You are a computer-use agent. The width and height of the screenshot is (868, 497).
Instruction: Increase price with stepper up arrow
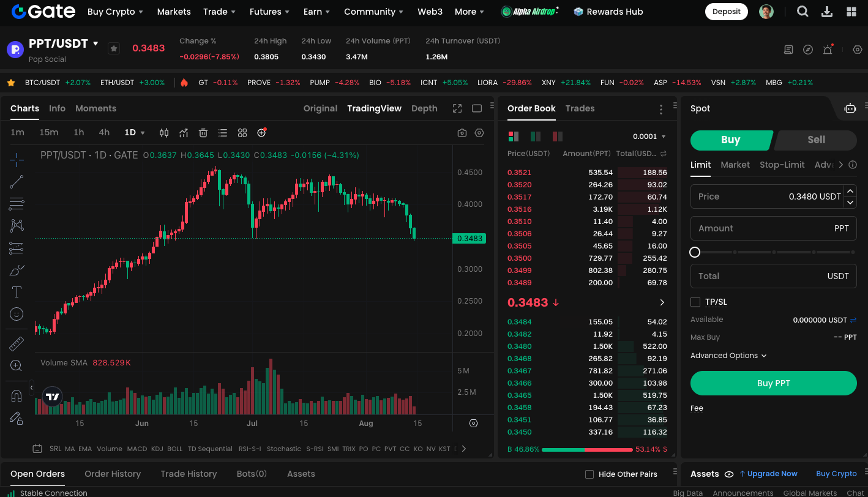[x=850, y=191]
